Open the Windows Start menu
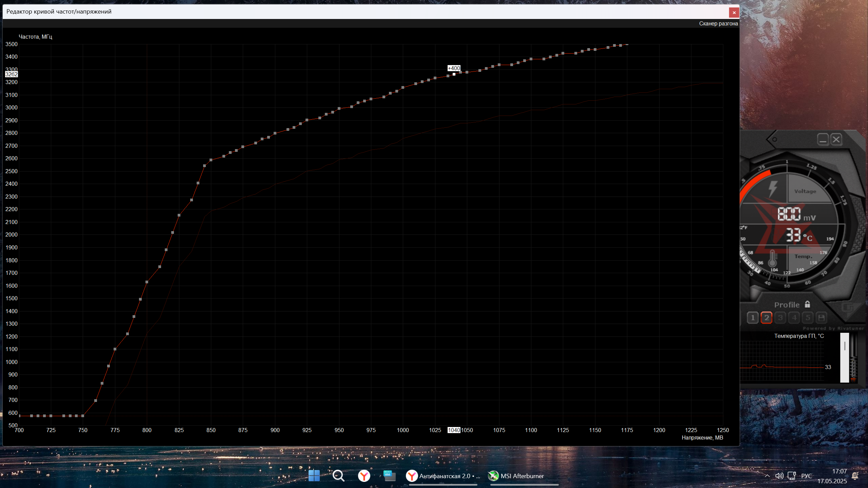Viewport: 868px width, 488px height. pos(314,476)
